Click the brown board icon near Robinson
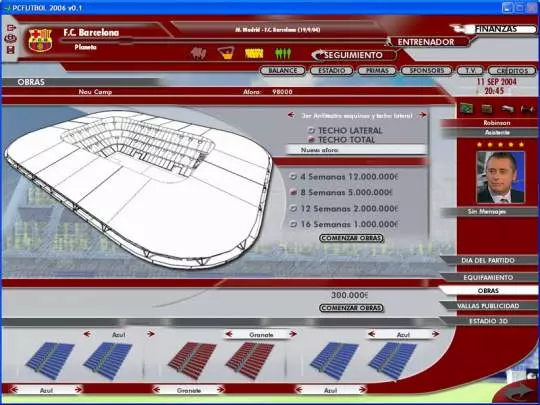540x405 pixels. click(x=487, y=109)
